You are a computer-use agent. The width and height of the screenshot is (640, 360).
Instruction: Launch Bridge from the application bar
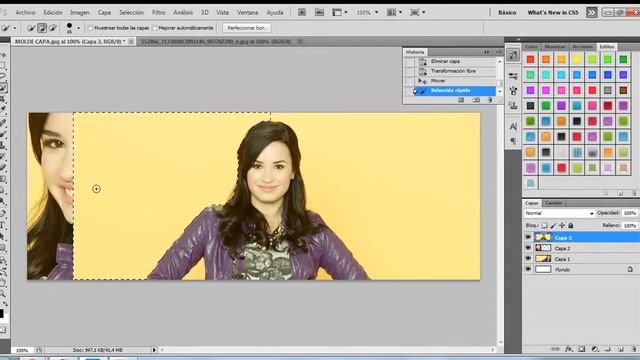pyautogui.click(x=302, y=13)
